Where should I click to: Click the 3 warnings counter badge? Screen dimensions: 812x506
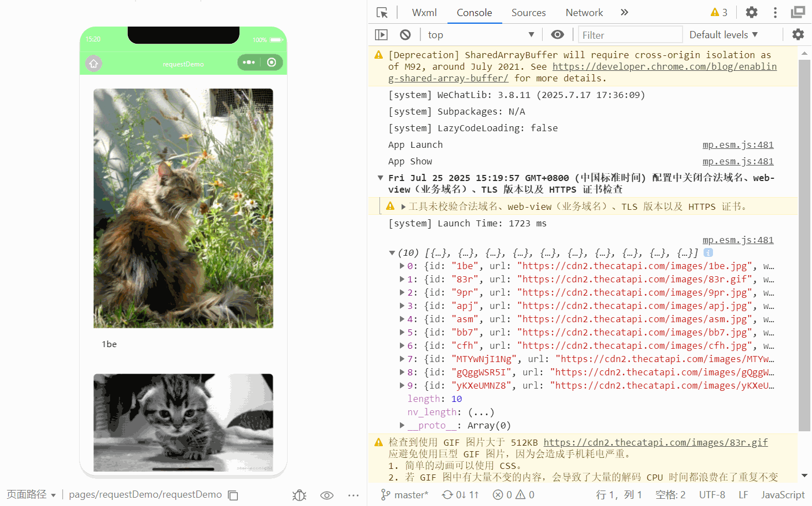click(x=719, y=12)
